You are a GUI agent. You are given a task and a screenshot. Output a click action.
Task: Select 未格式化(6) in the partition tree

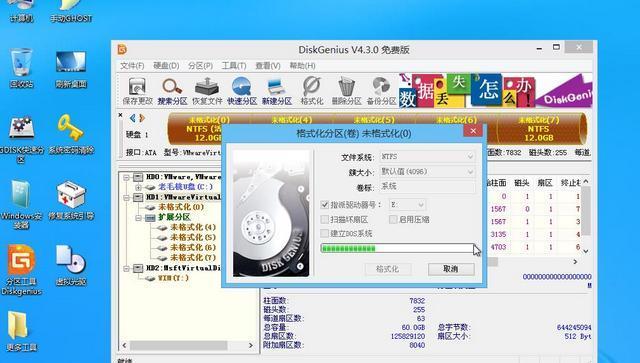(193, 247)
